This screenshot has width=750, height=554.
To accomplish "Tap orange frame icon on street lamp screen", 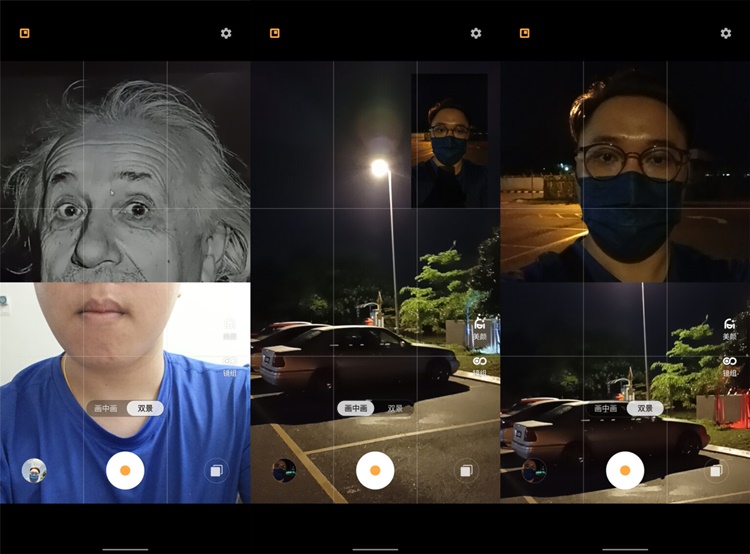I will [275, 33].
